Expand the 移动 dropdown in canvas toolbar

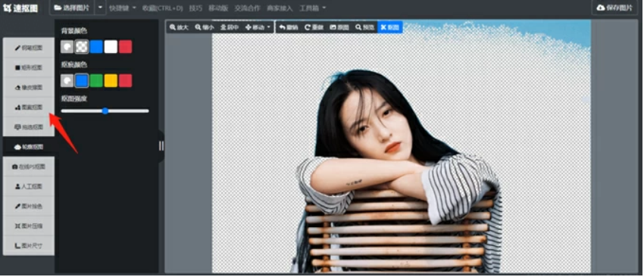tap(258, 27)
